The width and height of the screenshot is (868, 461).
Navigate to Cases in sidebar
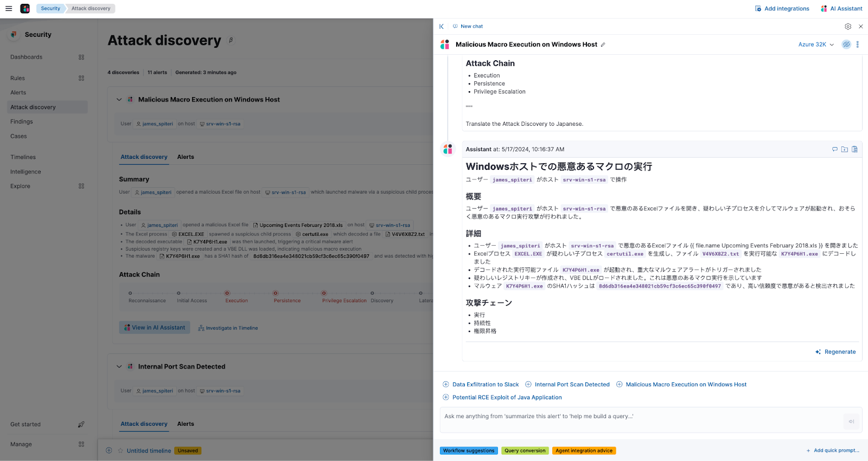point(18,136)
